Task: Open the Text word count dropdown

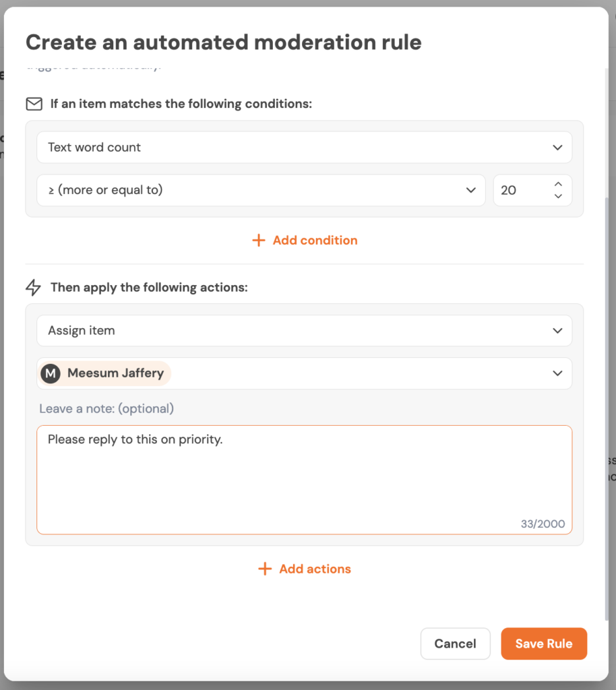Action: (x=304, y=148)
